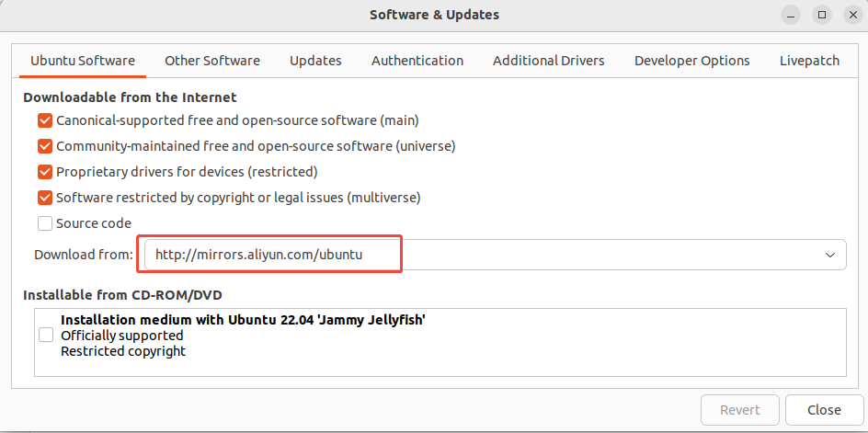
Task: Open the Updates tab
Action: point(315,61)
